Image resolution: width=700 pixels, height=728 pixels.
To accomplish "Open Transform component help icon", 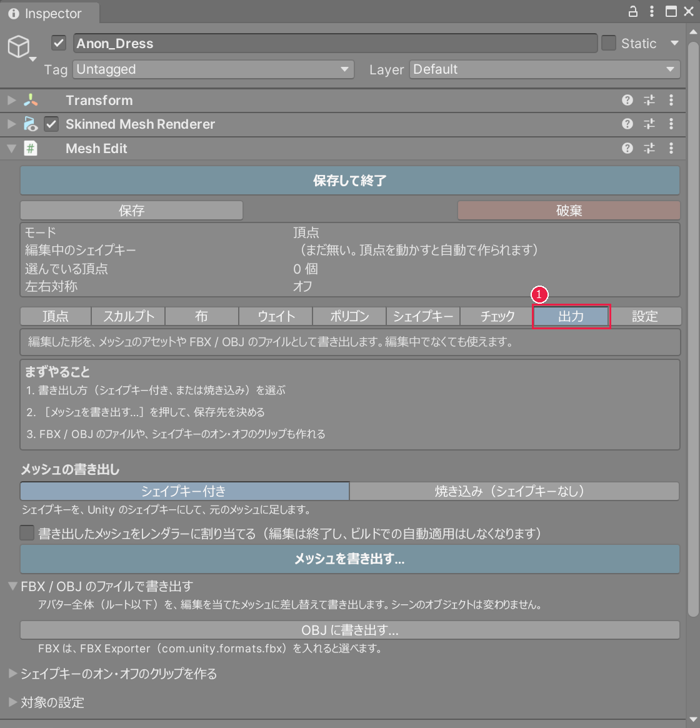I will 627,100.
